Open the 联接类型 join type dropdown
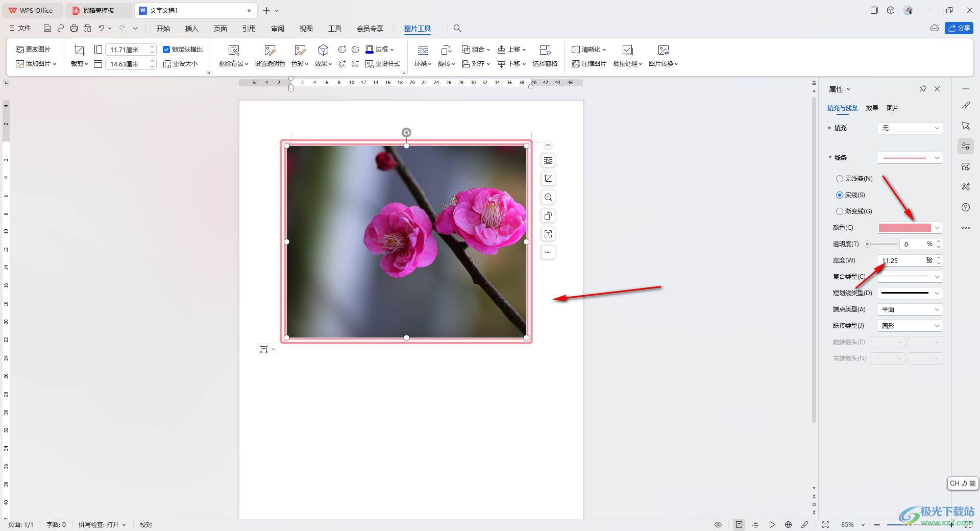 click(x=910, y=326)
